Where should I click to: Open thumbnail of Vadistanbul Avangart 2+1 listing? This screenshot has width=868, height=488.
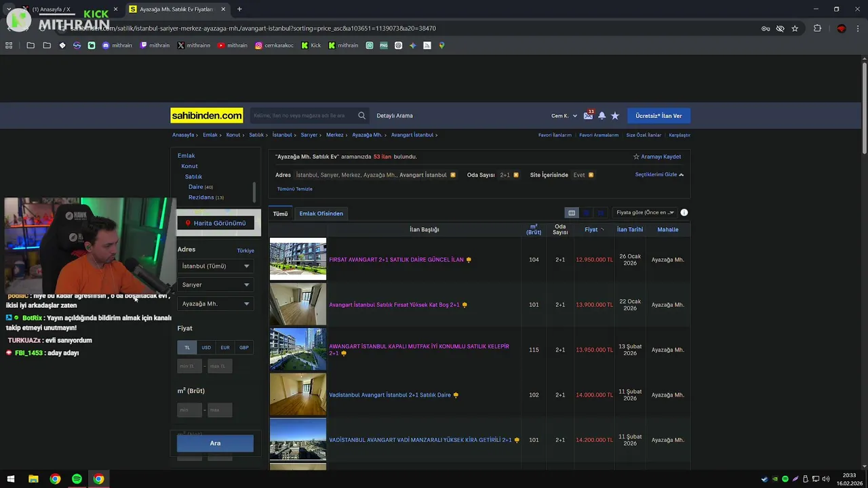pos(298,394)
